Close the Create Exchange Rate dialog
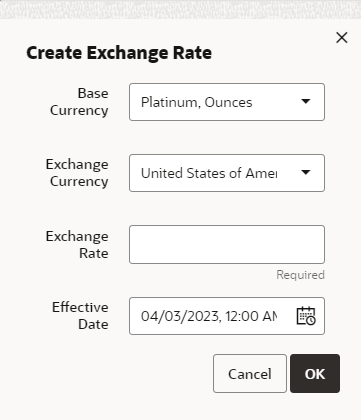361x420 pixels. coord(342,38)
